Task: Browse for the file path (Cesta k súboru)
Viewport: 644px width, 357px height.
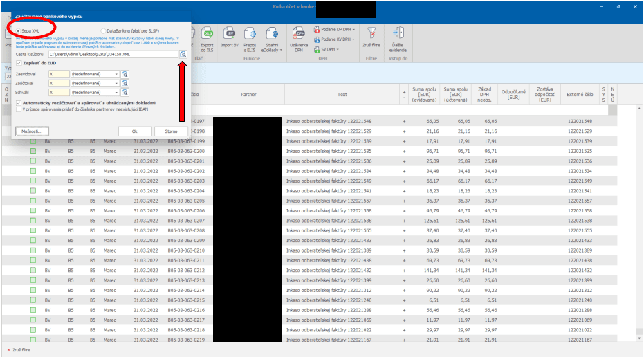Action: (183, 54)
